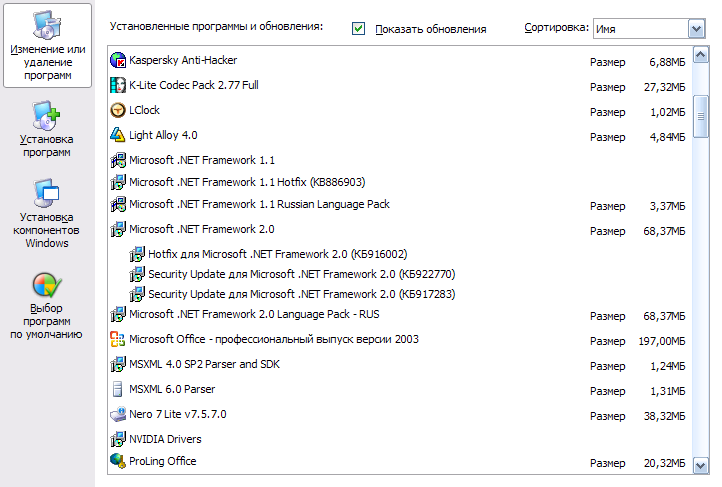This screenshot has width=722, height=487.
Task: Select the NVIDIA Drivers entry
Action: [x=165, y=439]
